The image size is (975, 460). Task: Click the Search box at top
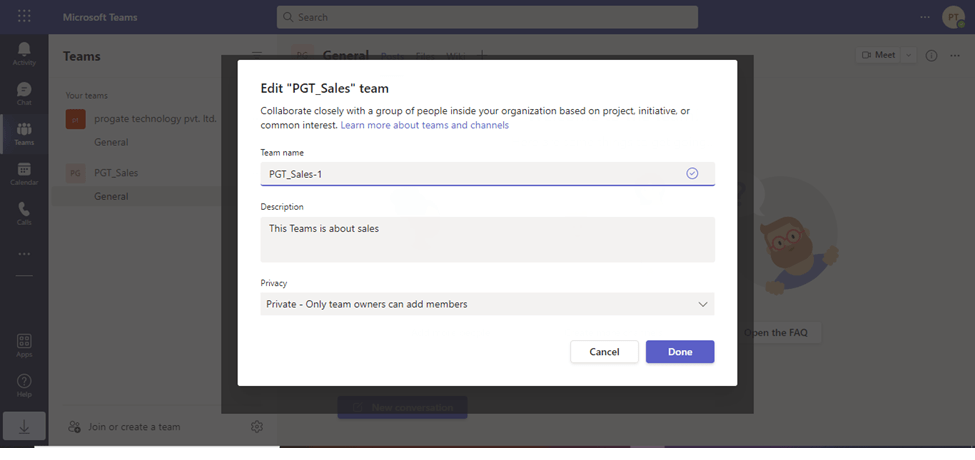click(x=487, y=17)
